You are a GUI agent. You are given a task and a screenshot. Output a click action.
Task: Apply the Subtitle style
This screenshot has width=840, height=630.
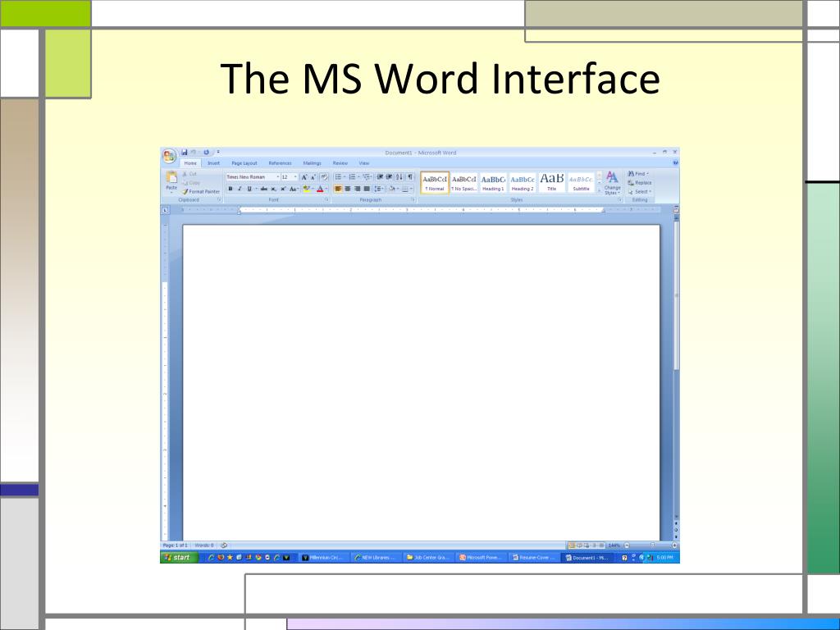tap(582, 183)
